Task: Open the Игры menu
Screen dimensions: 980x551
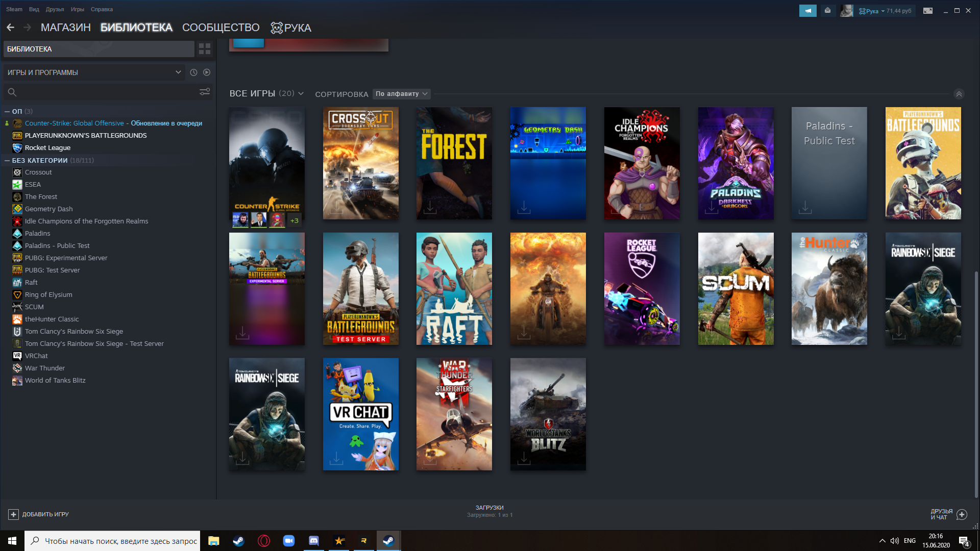Action: pyautogui.click(x=77, y=9)
